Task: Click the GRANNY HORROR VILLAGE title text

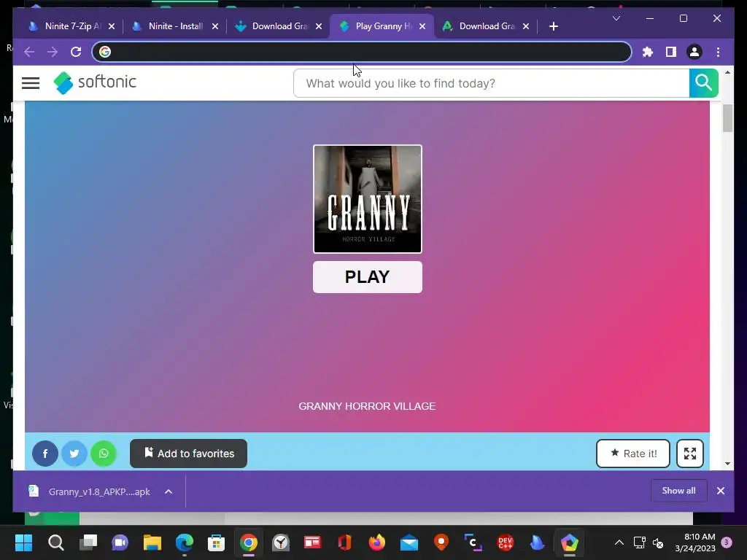Action: pos(368,406)
